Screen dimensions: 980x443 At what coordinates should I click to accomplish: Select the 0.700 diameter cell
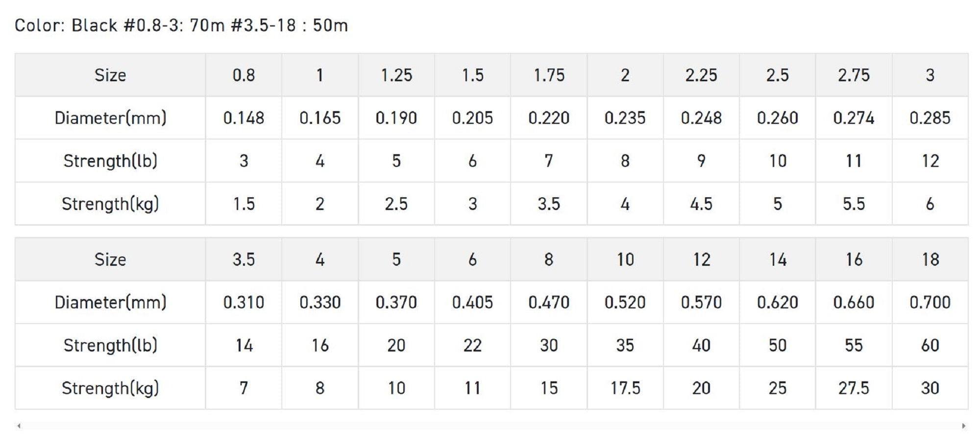930,303
